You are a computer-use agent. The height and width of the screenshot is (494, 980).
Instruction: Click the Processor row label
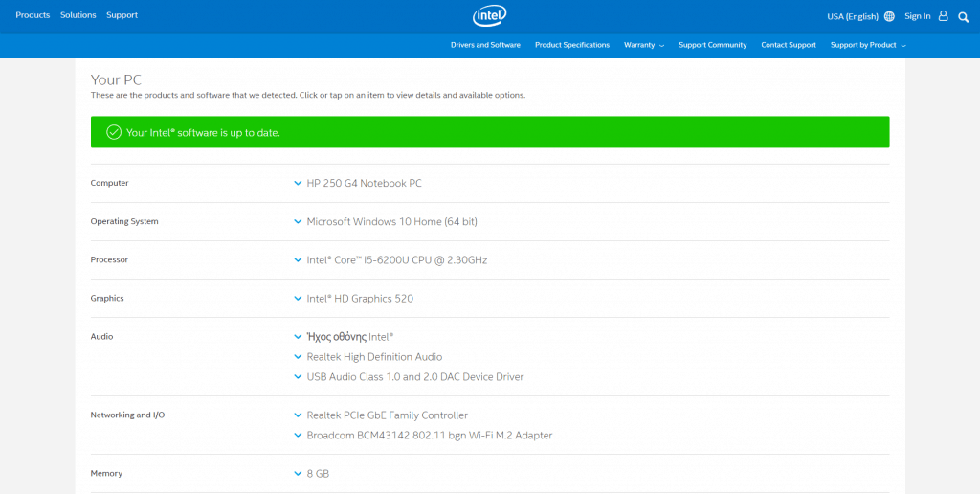[x=109, y=259]
